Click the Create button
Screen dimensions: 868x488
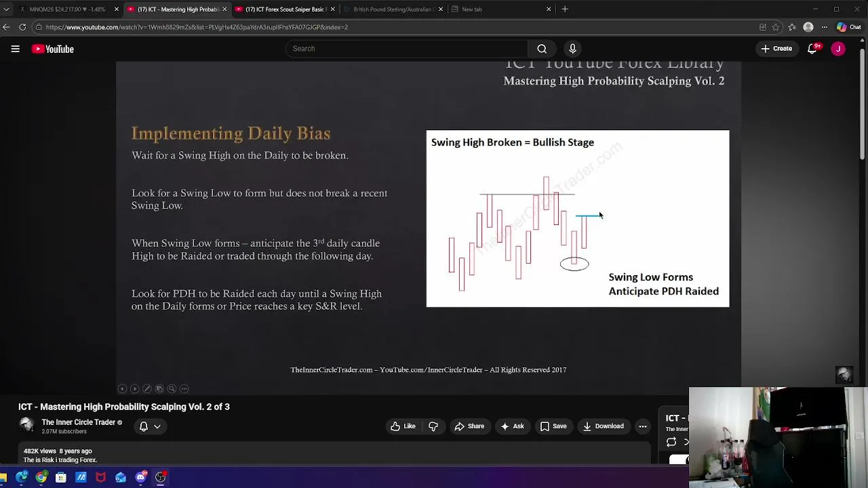click(776, 49)
